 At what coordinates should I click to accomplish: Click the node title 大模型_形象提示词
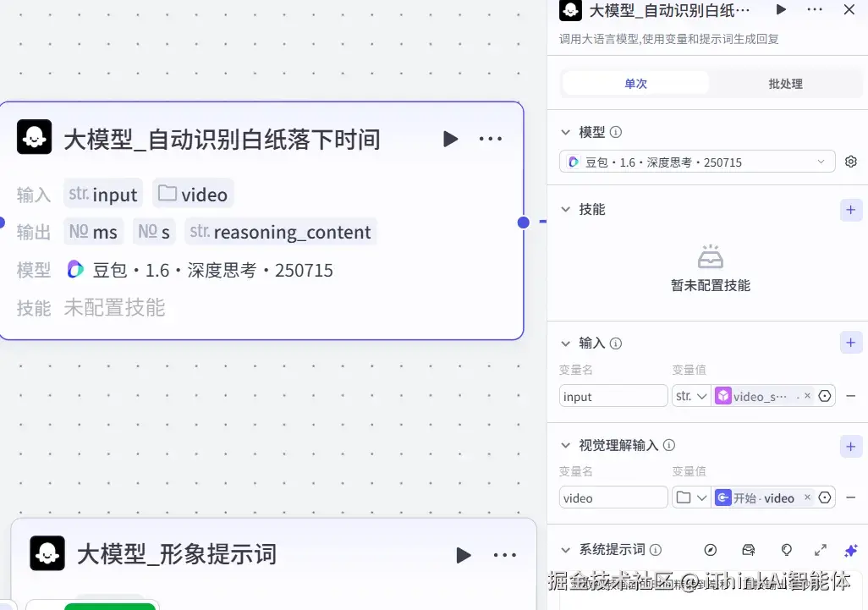177,554
